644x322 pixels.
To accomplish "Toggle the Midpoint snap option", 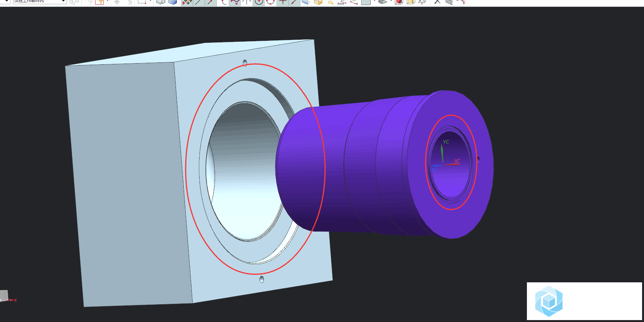I will point(211,2).
